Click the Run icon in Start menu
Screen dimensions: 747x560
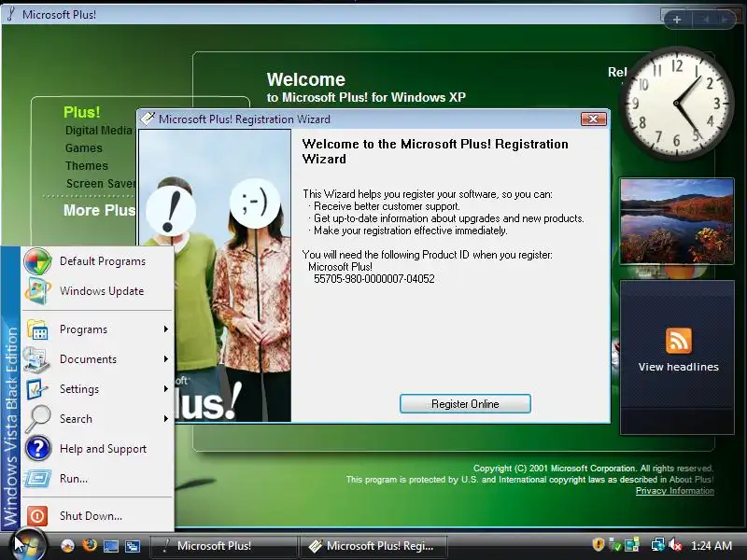tap(37, 478)
